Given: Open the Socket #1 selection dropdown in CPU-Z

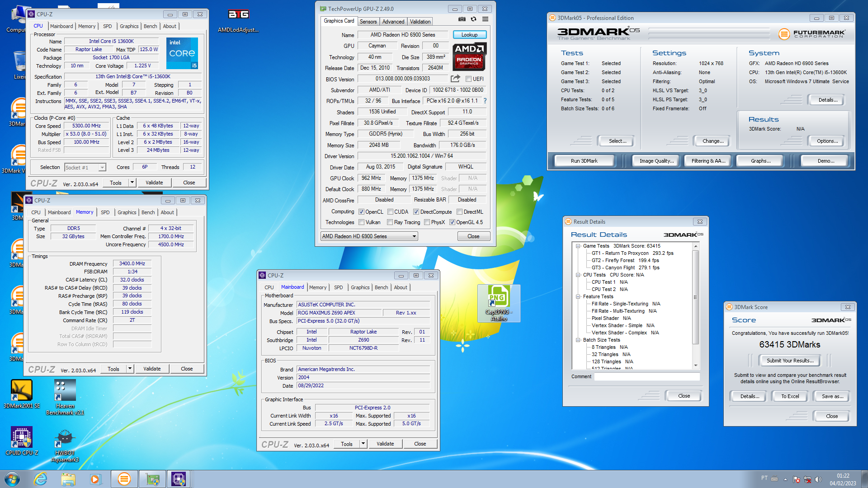Looking at the screenshot, I should 85,167.
